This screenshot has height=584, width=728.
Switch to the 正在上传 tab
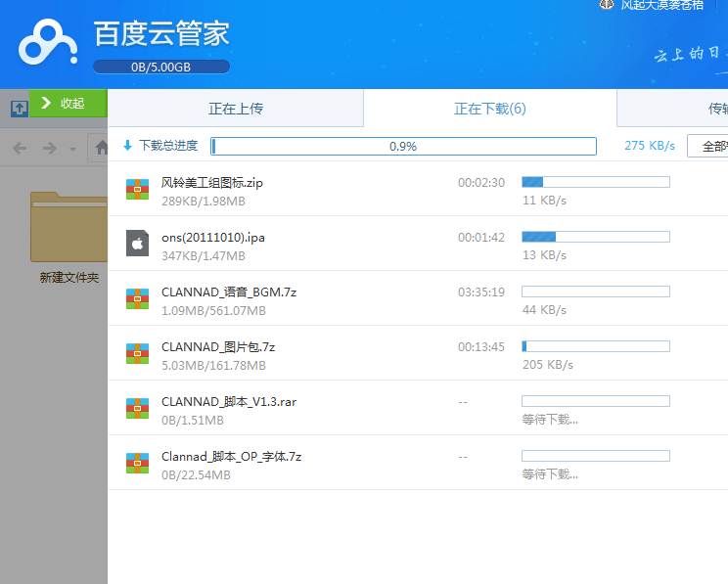coord(236,109)
